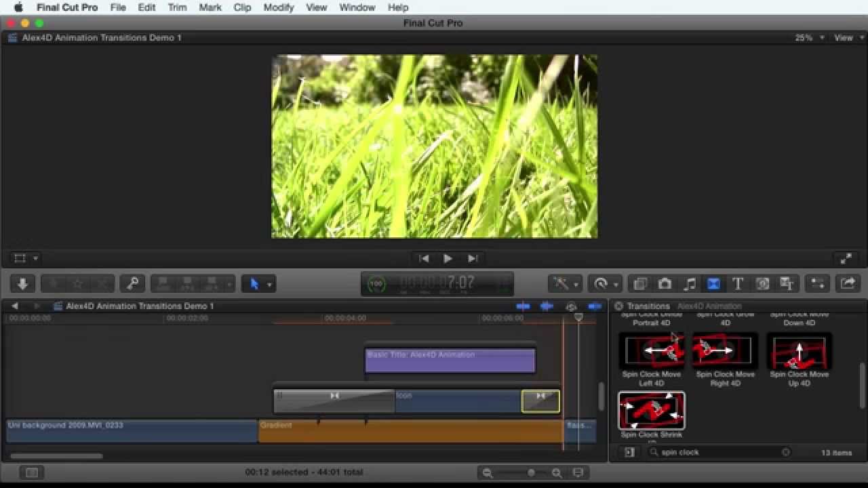Select the Icon clip in timeline
868x488 pixels.
coord(458,401)
